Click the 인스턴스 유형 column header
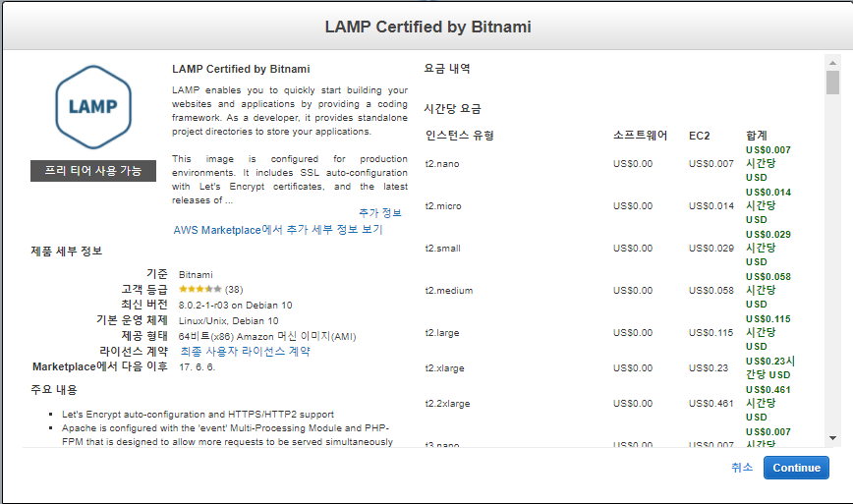The height and width of the screenshot is (504, 853). [459, 136]
